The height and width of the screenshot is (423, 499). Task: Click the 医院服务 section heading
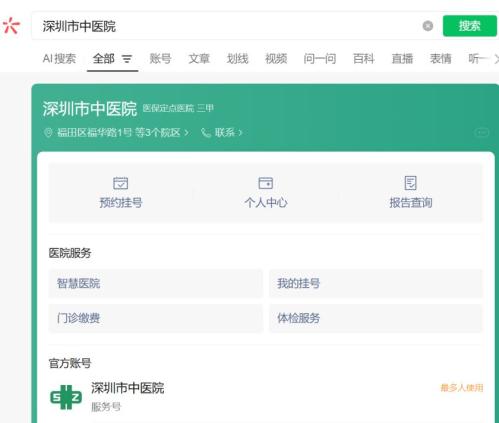[x=70, y=253]
